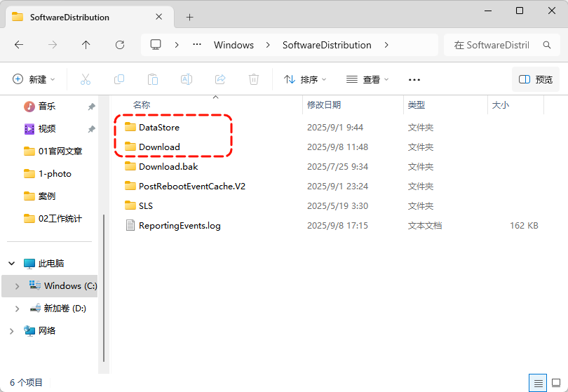Image resolution: width=568 pixels, height=392 pixels.
Task: Go up one folder level
Action: point(86,45)
